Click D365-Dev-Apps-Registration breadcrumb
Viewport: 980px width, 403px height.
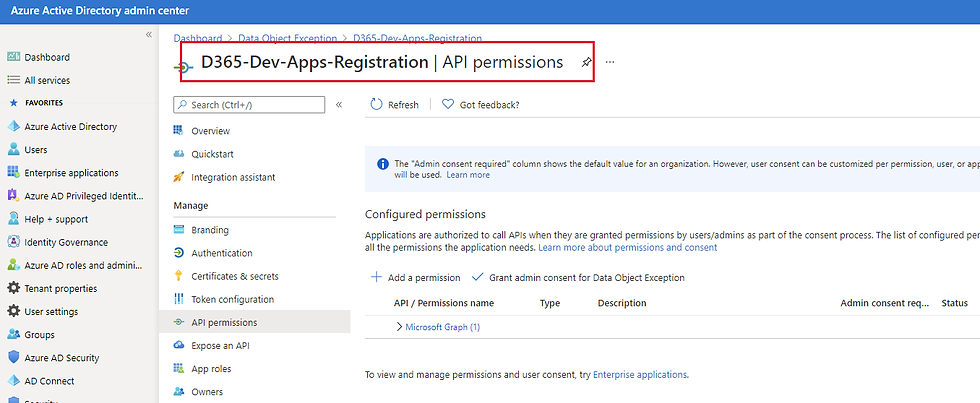coord(418,38)
